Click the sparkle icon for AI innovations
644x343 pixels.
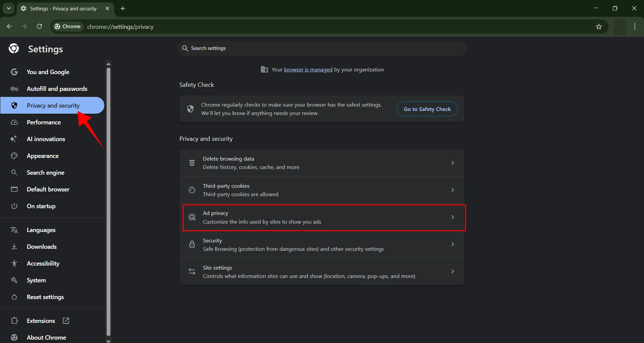pos(14,139)
